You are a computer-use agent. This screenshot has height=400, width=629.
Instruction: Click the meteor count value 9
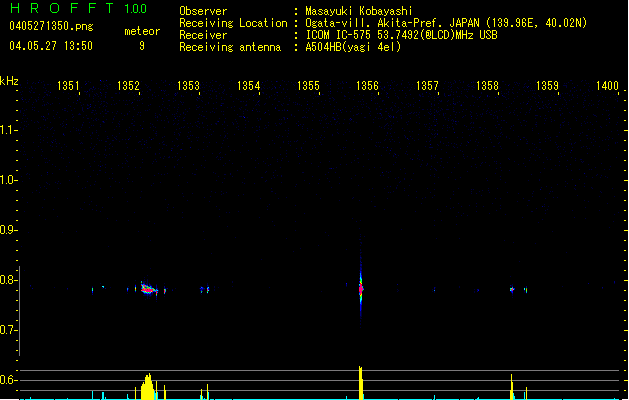142,46
